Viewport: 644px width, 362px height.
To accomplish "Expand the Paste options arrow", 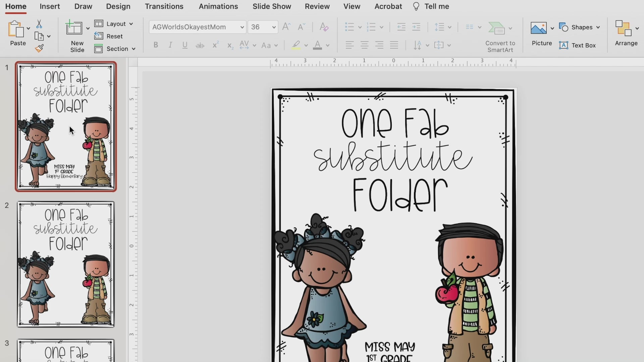I will tap(28, 28).
